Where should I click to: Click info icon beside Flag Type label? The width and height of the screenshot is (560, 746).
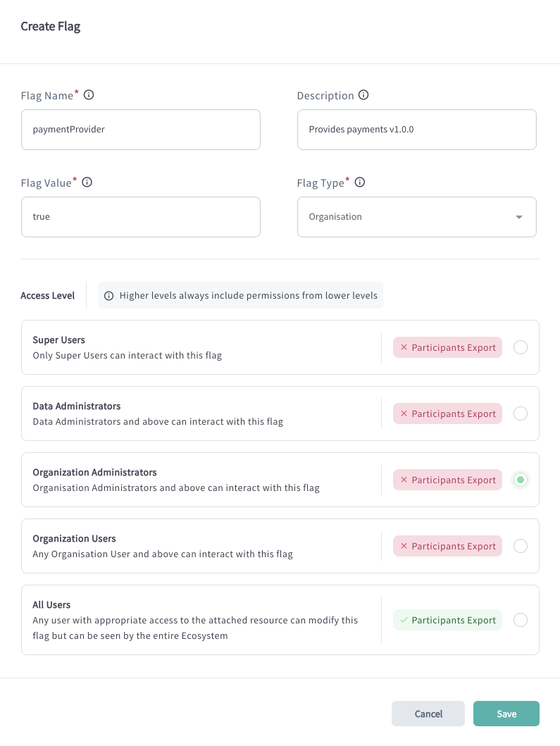point(360,182)
